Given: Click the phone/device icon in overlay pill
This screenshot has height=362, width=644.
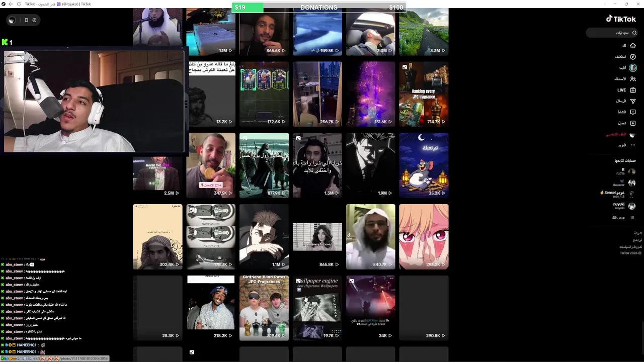Looking at the screenshot, I should 26,20.
